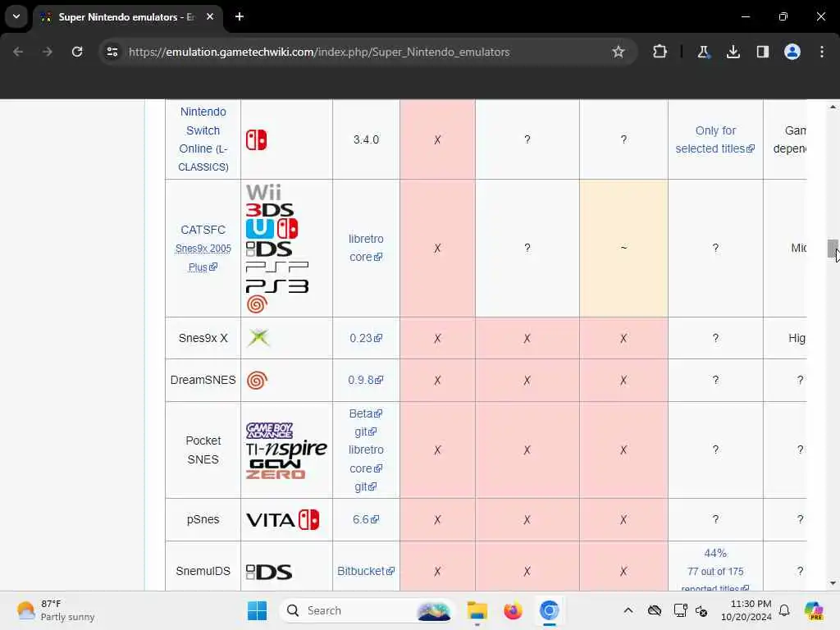Open the 77 out of 175 link
Screen dimensions: 840x630
(x=715, y=572)
